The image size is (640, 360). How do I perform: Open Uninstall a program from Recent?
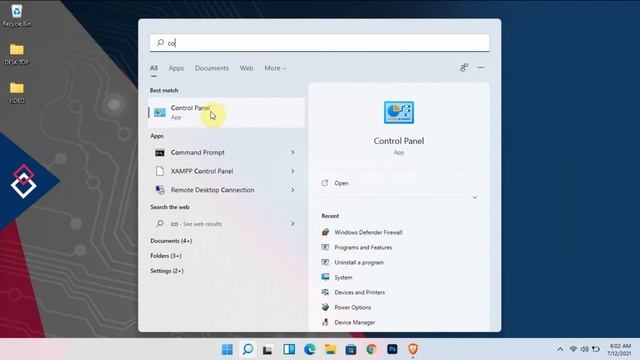pos(359,262)
